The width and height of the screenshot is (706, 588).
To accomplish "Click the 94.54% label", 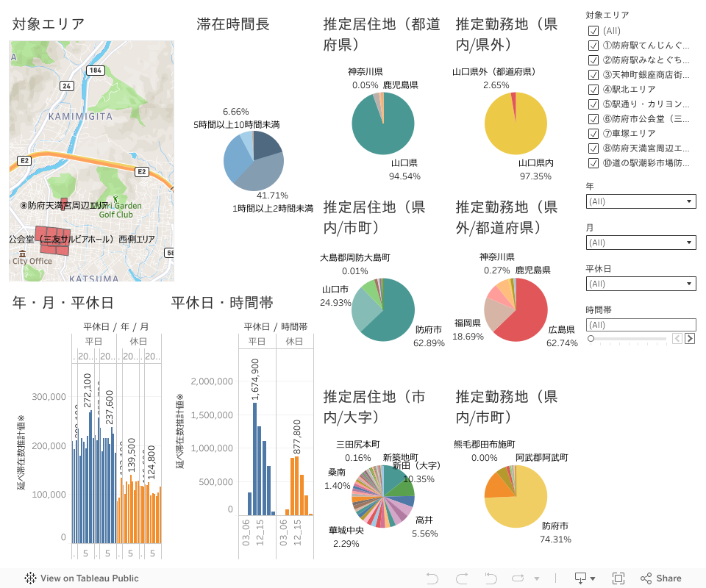I will coord(404,176).
